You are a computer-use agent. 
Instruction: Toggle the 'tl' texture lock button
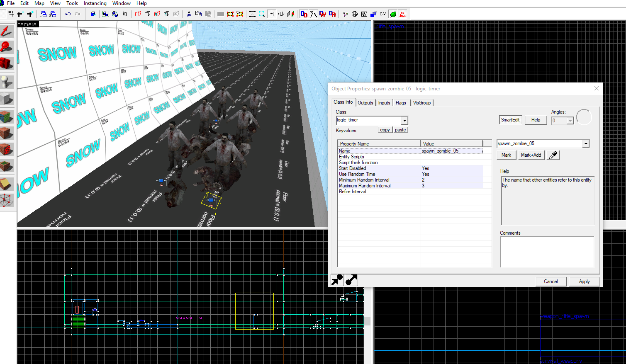pyautogui.click(x=272, y=14)
